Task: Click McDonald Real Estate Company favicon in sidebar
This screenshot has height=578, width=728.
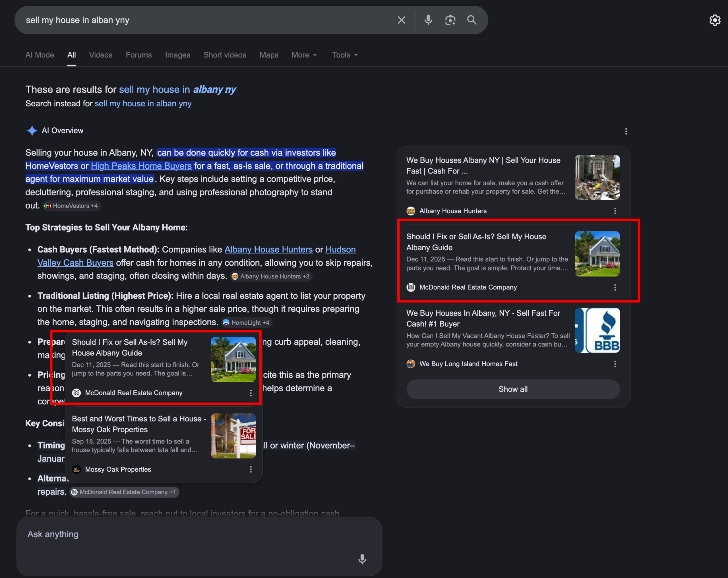Action: [x=411, y=288]
